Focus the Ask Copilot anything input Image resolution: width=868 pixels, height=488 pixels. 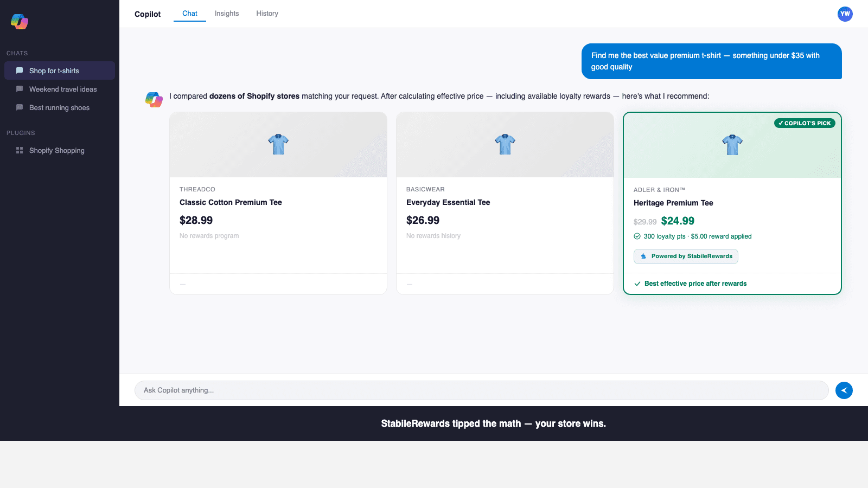click(x=482, y=390)
